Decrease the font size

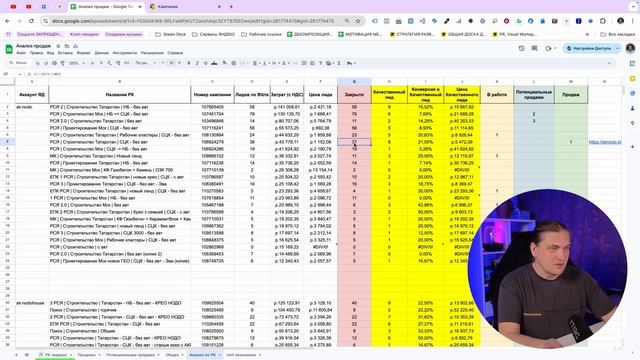tap(162, 63)
